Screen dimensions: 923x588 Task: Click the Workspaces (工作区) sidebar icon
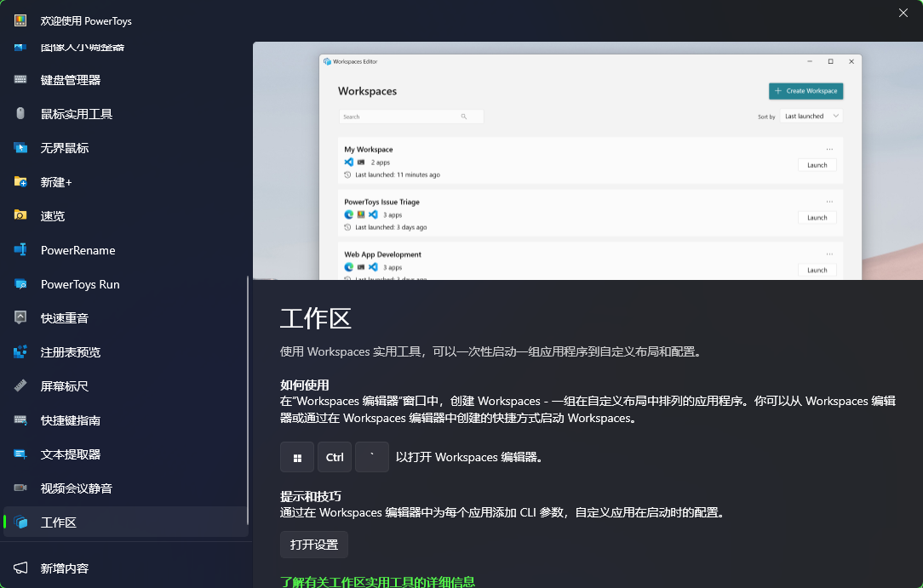tap(20, 522)
